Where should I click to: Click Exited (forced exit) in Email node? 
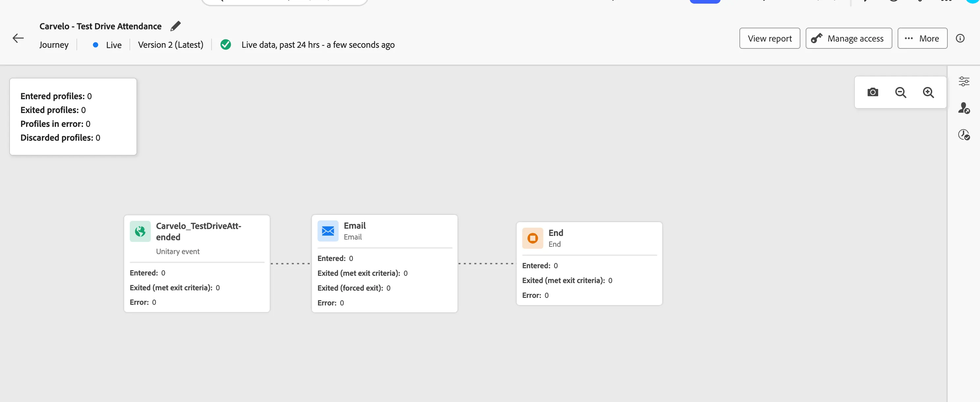[x=354, y=288]
